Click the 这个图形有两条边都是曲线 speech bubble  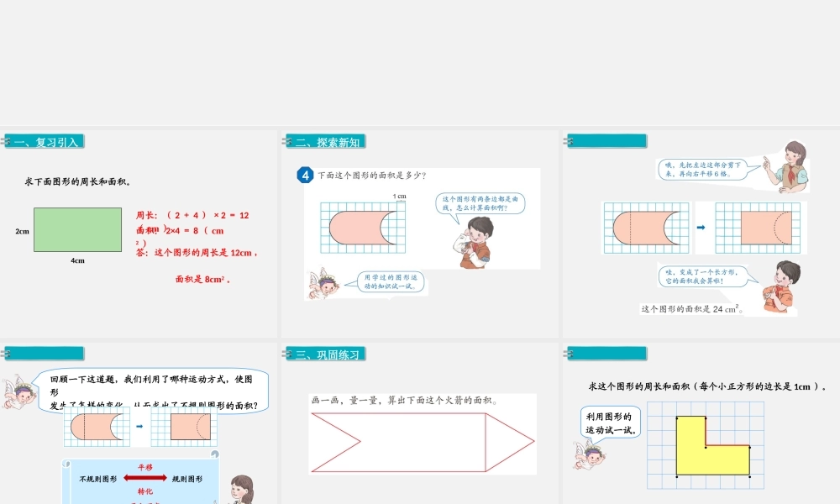coord(481,202)
